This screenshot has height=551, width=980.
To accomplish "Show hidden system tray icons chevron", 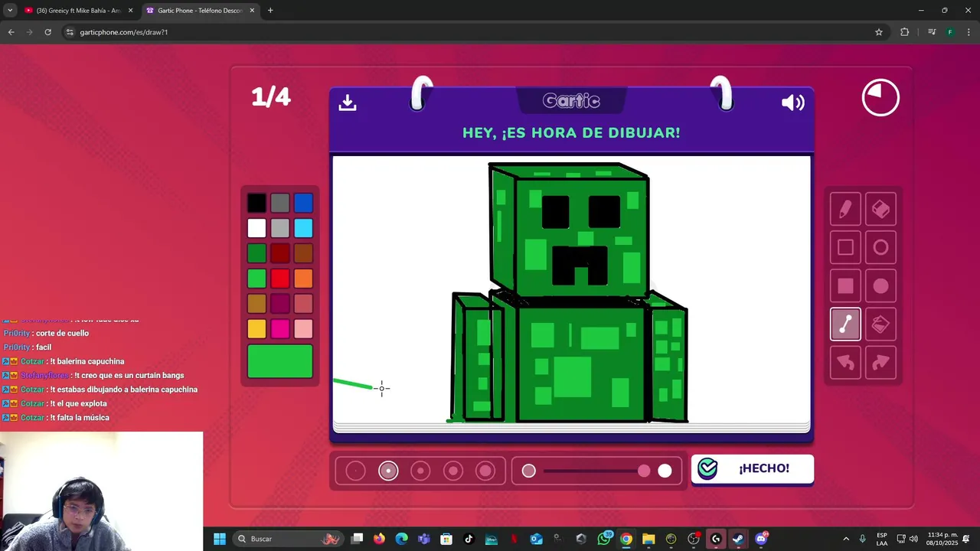I will (x=846, y=539).
